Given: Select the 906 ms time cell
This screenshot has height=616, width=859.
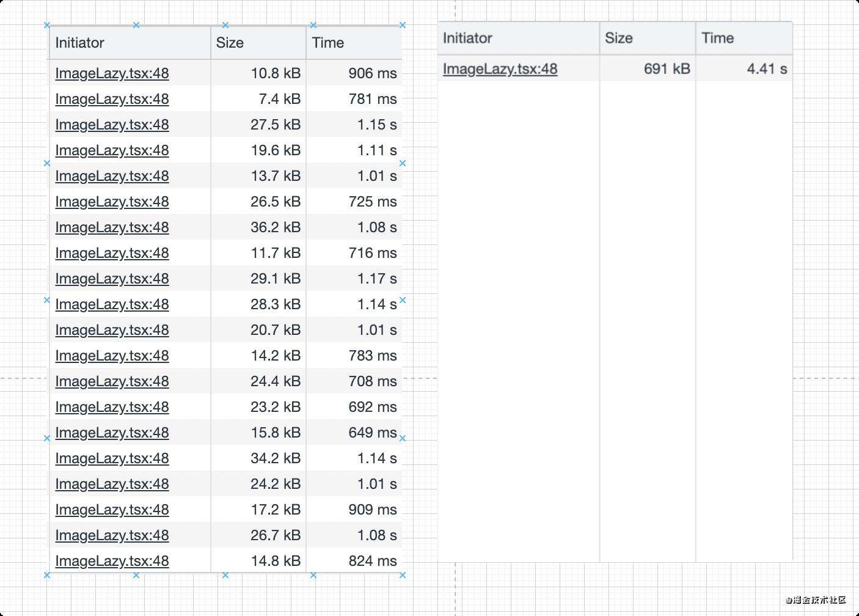Looking at the screenshot, I should 354,73.
